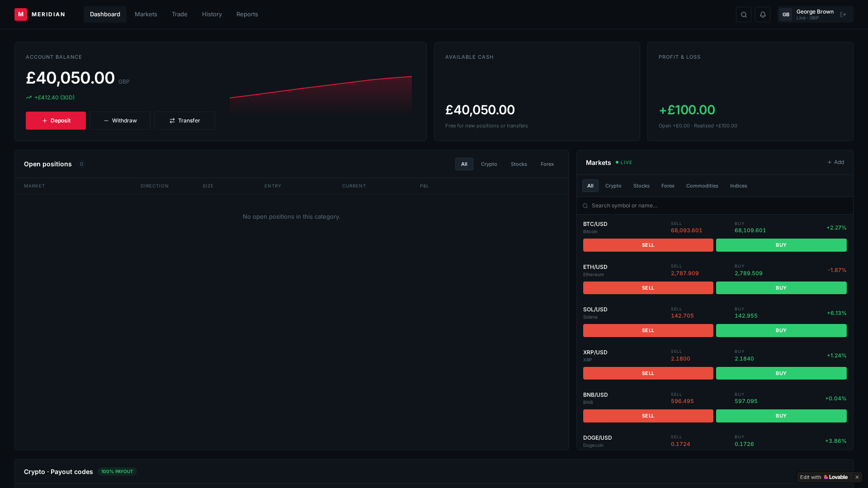This screenshot has height=488, width=868.
Task: Click the ETH/USD market name
Action: pos(595,267)
